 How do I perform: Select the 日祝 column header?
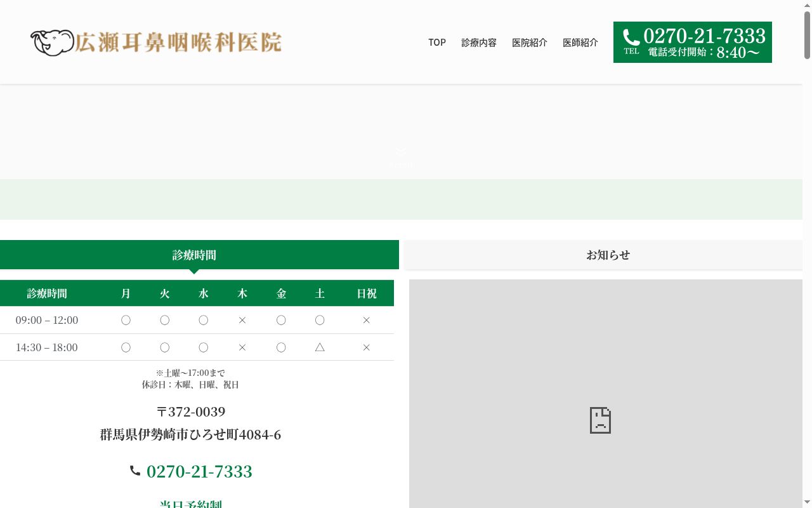click(x=366, y=293)
